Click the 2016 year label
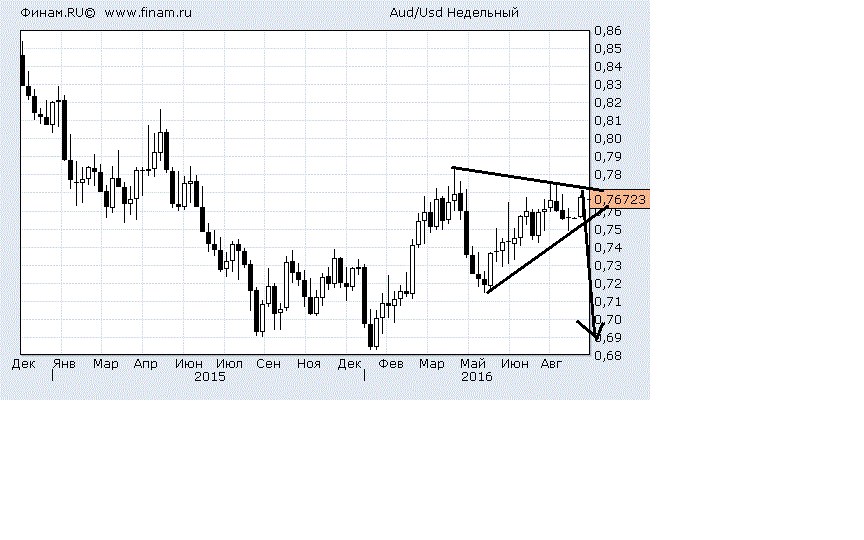The width and height of the screenshot is (864, 540). (x=477, y=377)
